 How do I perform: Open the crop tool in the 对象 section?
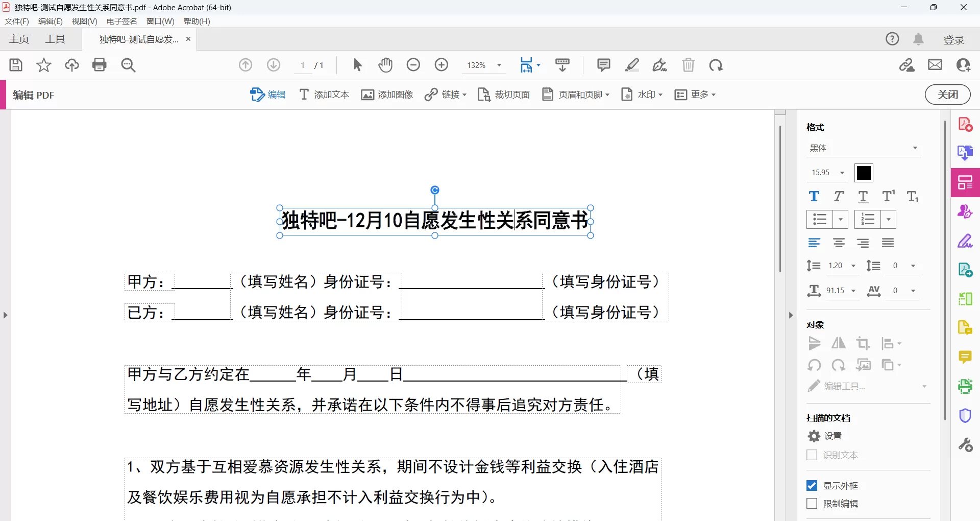coord(863,344)
